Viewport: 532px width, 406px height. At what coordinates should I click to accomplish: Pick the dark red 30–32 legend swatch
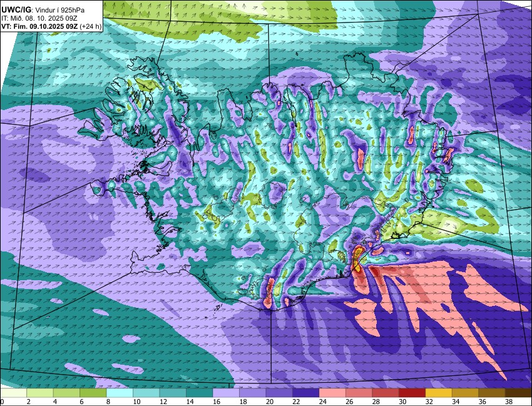[412, 393]
